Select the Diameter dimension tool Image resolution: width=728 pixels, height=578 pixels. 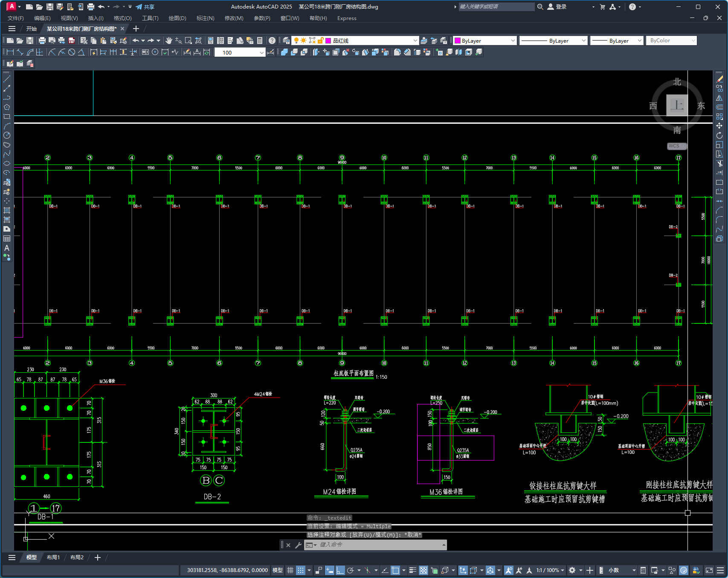pos(72,52)
